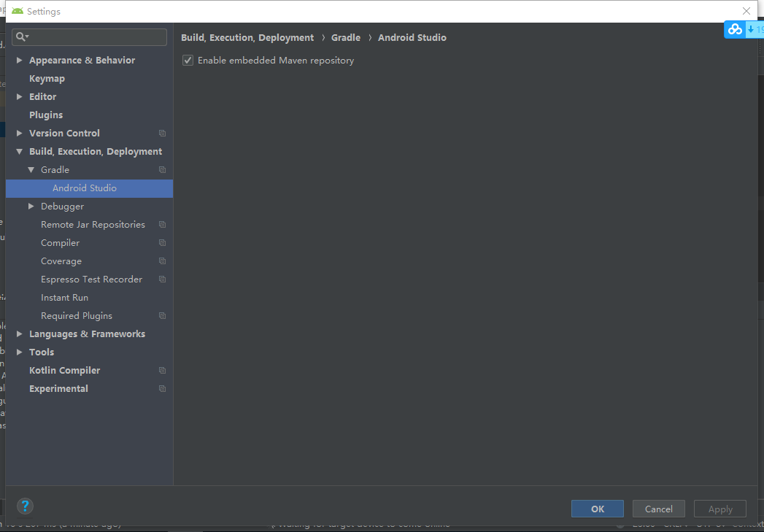The width and height of the screenshot is (764, 532).
Task: Open Experimental settings page
Action: tap(58, 389)
